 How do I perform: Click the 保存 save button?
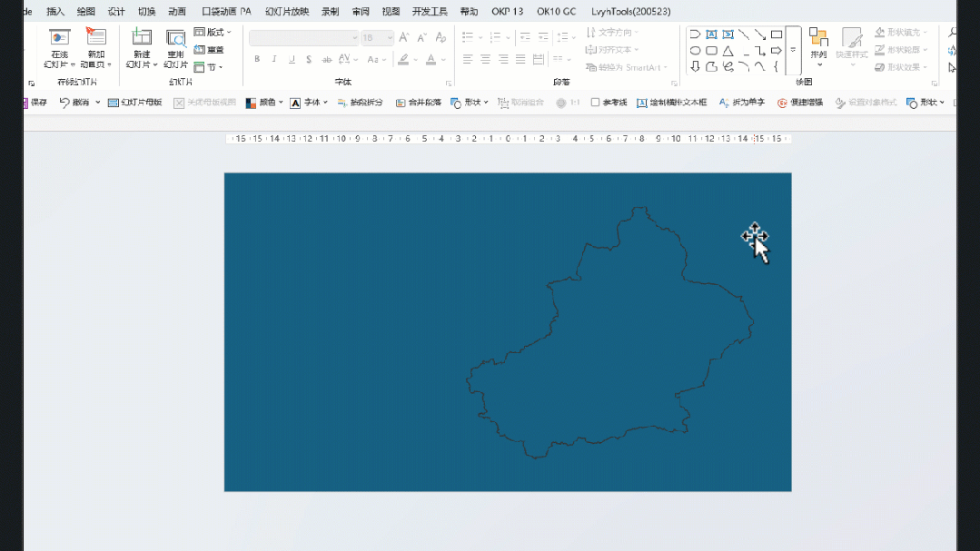point(35,103)
